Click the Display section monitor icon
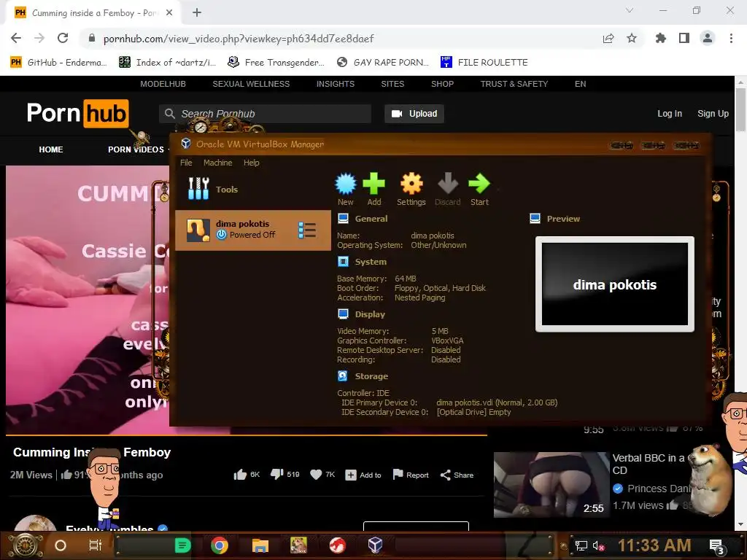 tap(343, 314)
